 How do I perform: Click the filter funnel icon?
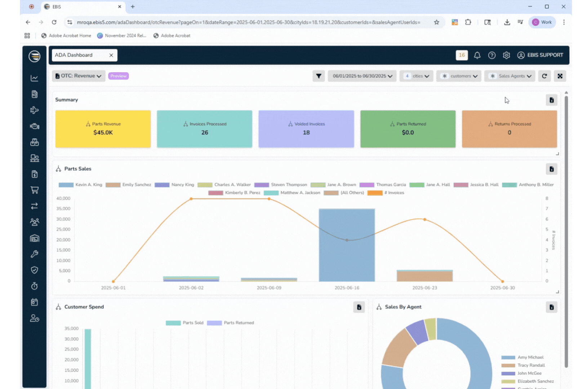point(318,76)
